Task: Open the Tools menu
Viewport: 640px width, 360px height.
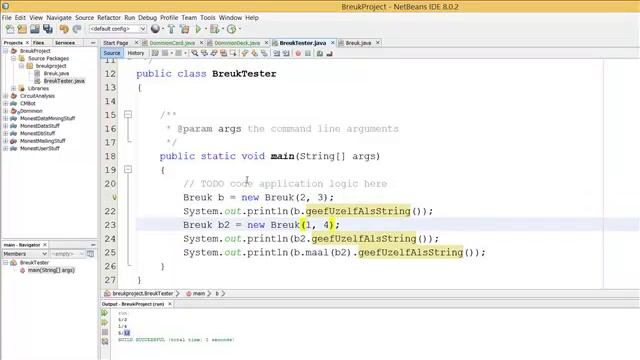Action: coord(207,18)
